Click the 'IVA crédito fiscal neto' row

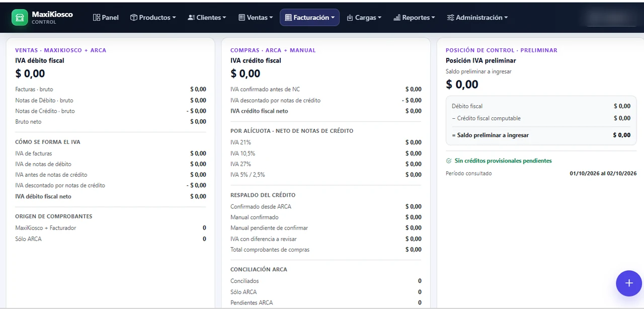pyautogui.click(x=326, y=111)
